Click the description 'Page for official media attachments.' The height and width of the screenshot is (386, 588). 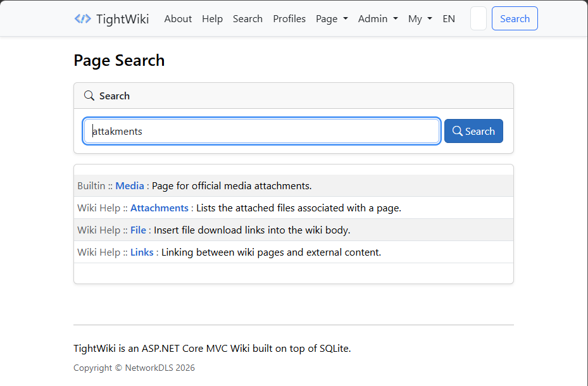click(x=232, y=186)
